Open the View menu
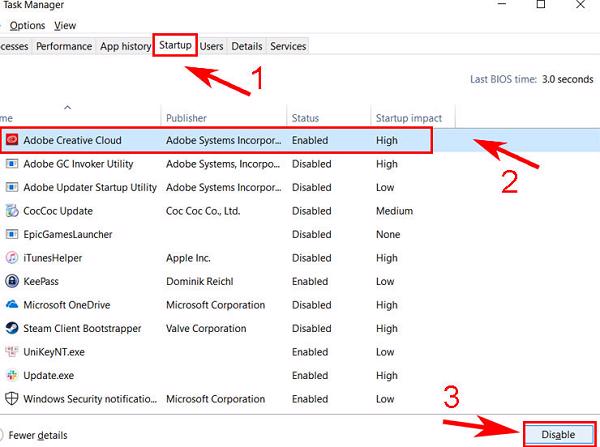 click(x=65, y=25)
